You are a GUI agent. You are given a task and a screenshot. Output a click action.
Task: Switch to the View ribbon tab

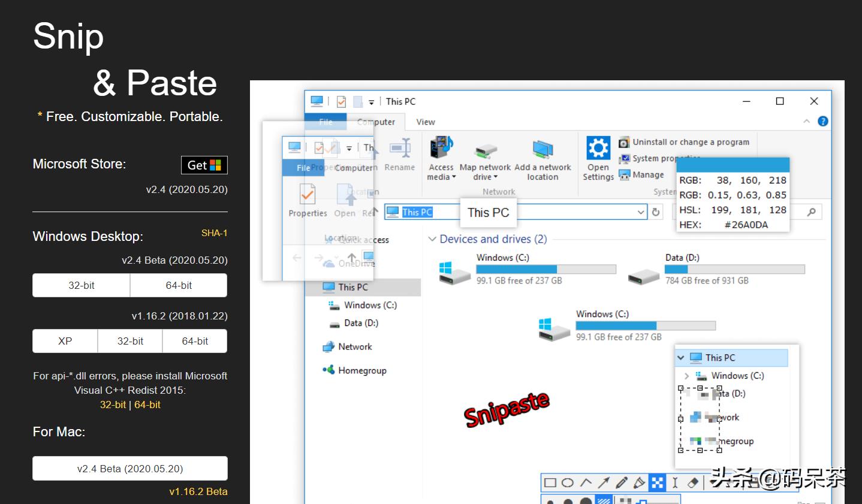(x=426, y=122)
